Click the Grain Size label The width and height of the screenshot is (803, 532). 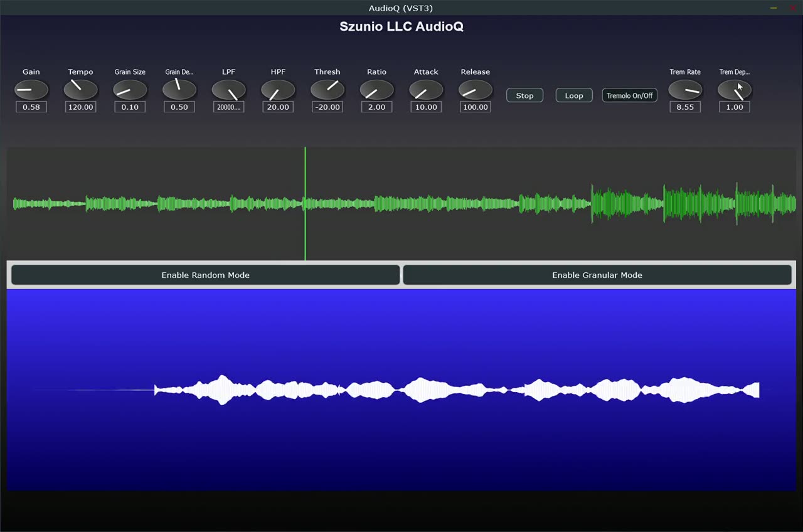[130, 72]
